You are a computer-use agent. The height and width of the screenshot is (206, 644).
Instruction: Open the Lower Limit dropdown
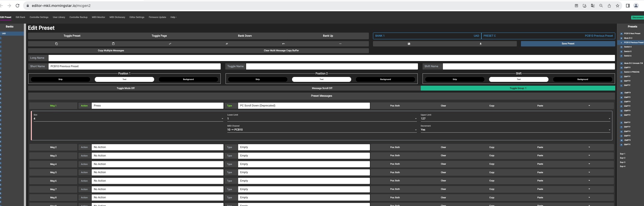[x=322, y=119]
